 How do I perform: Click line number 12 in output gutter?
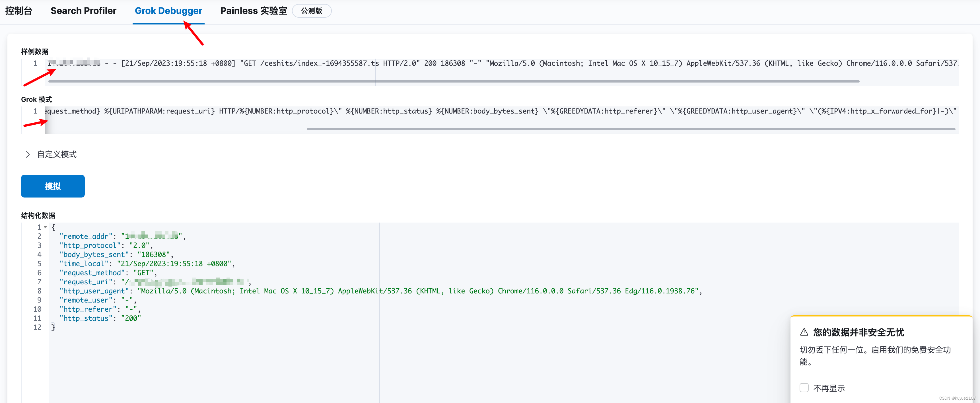[x=37, y=327]
